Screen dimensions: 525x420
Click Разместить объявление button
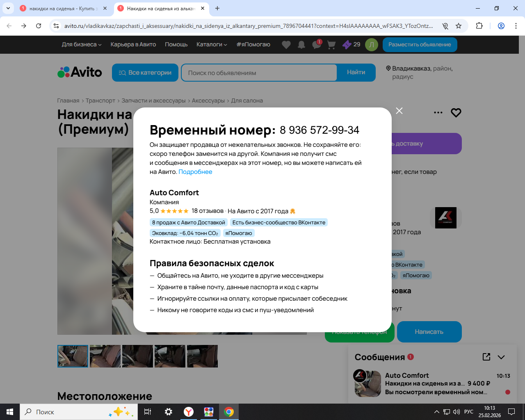[420, 45]
